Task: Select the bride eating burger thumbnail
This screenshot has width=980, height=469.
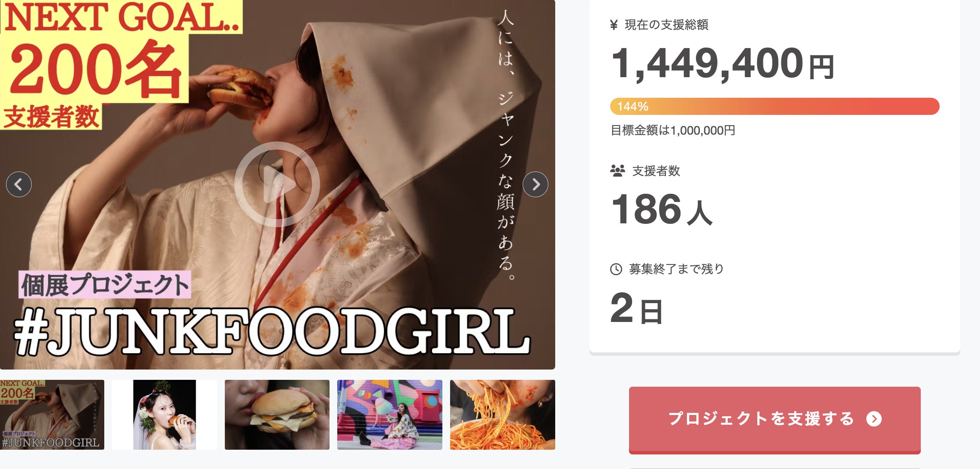Action: pyautogui.click(x=164, y=415)
